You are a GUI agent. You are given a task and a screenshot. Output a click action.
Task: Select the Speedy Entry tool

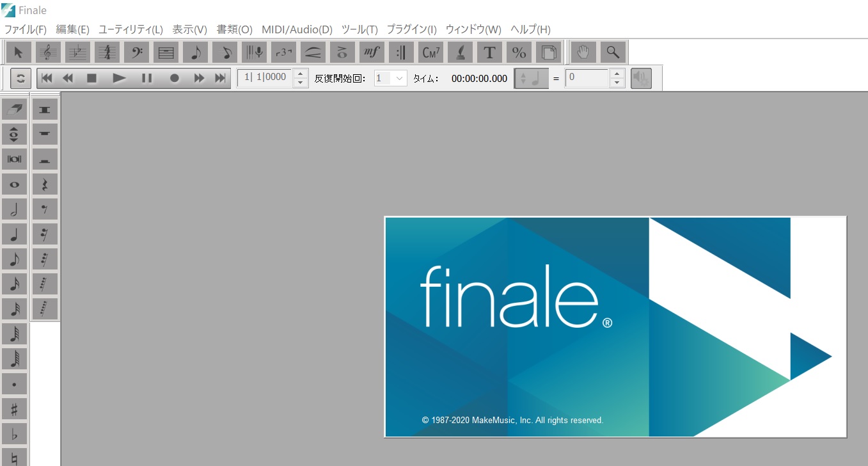tap(225, 52)
